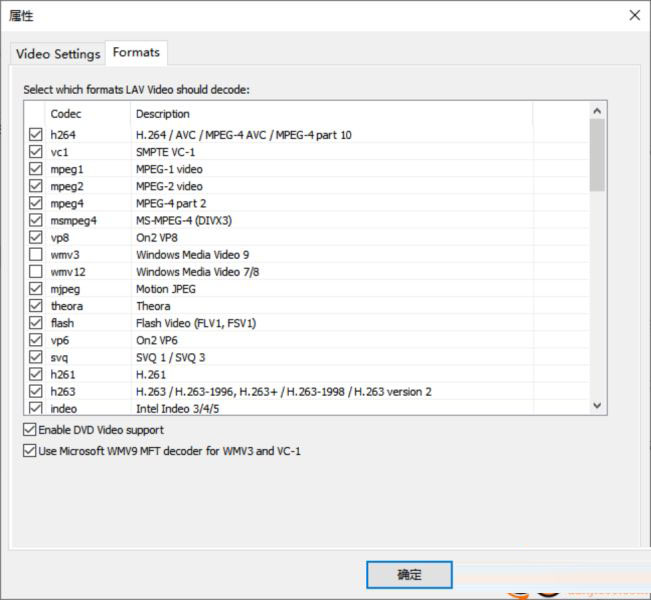The image size is (651, 600).
Task: Select the 'Windows Media Video 7/8' row text
Action: pyautogui.click(x=197, y=272)
